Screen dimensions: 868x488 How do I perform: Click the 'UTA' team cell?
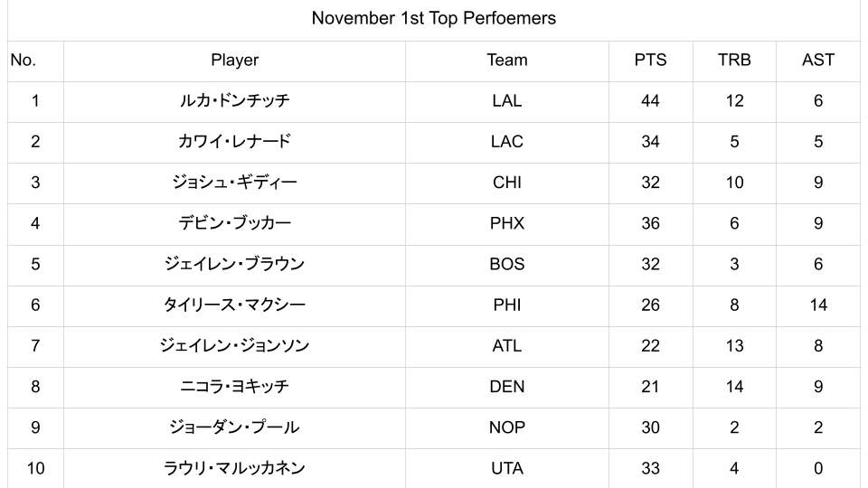506,468
